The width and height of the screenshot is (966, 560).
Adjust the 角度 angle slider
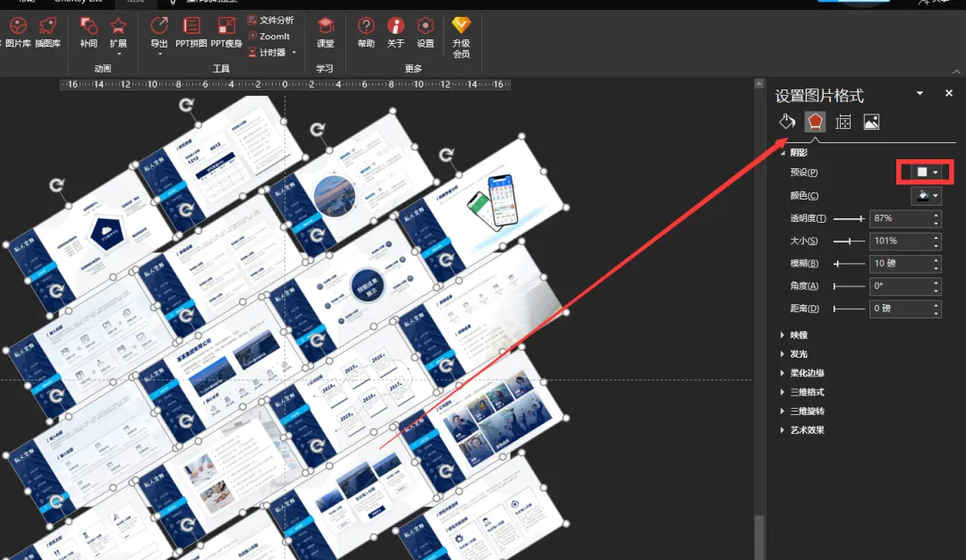(x=850, y=286)
